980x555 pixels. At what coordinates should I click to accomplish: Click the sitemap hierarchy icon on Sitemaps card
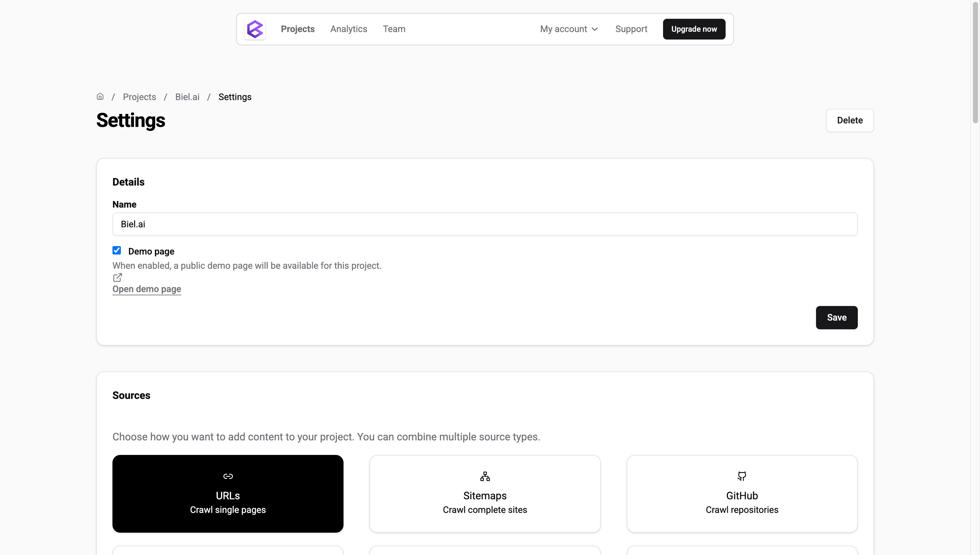pyautogui.click(x=485, y=476)
